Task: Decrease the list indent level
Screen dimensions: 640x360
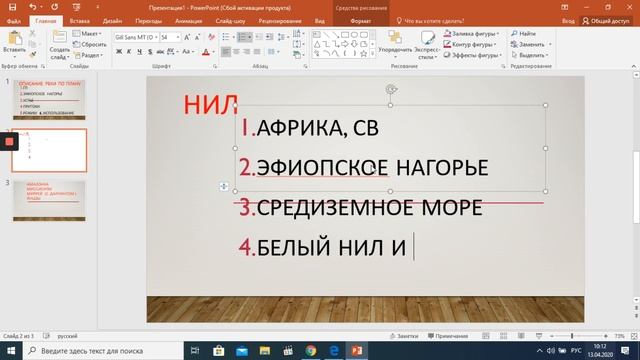Action: tap(259, 37)
